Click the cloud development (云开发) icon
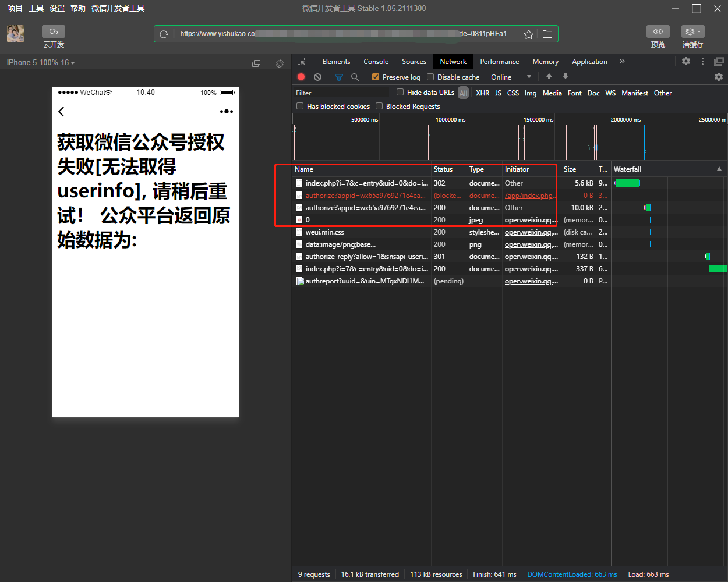Image resolution: width=728 pixels, height=582 pixels. click(x=54, y=31)
